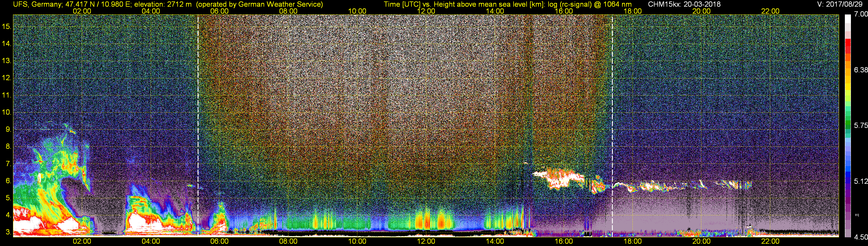The width and height of the screenshot is (868, 246).
Task: Click the "5." height axis label
Action: [8, 198]
